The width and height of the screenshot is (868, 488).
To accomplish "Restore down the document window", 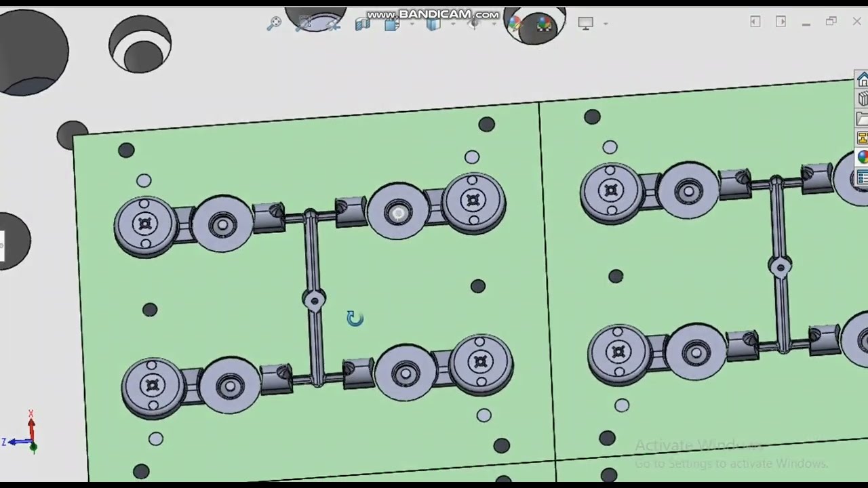I will (831, 22).
